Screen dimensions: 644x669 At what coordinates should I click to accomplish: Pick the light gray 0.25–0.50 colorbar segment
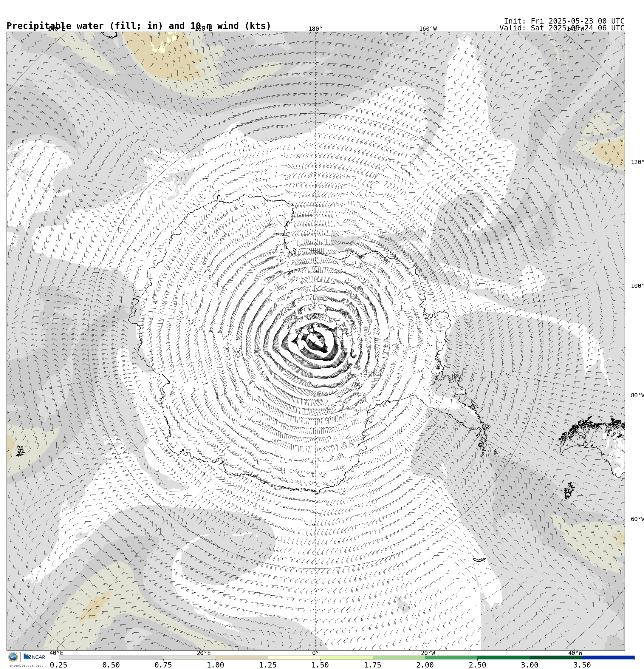85,657
